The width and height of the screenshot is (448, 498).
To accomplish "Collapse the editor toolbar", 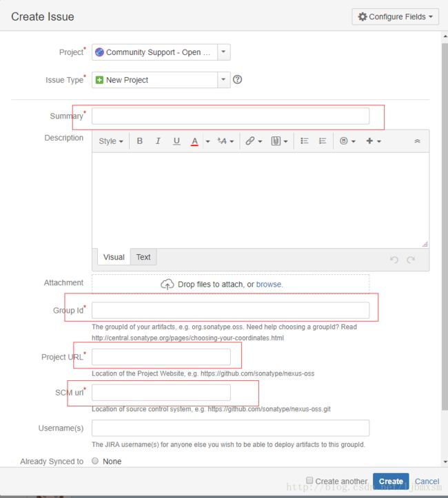I will coord(418,141).
